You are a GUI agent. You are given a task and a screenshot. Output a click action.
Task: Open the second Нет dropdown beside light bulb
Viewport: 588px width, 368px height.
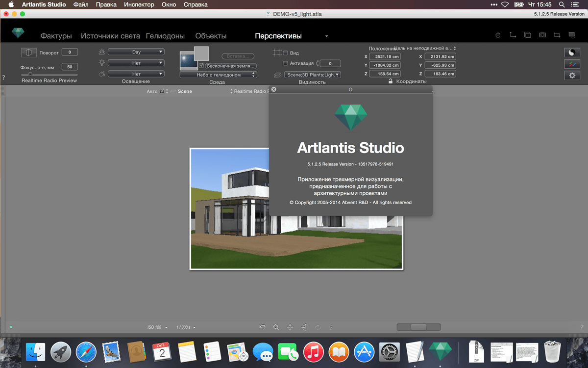click(x=136, y=63)
